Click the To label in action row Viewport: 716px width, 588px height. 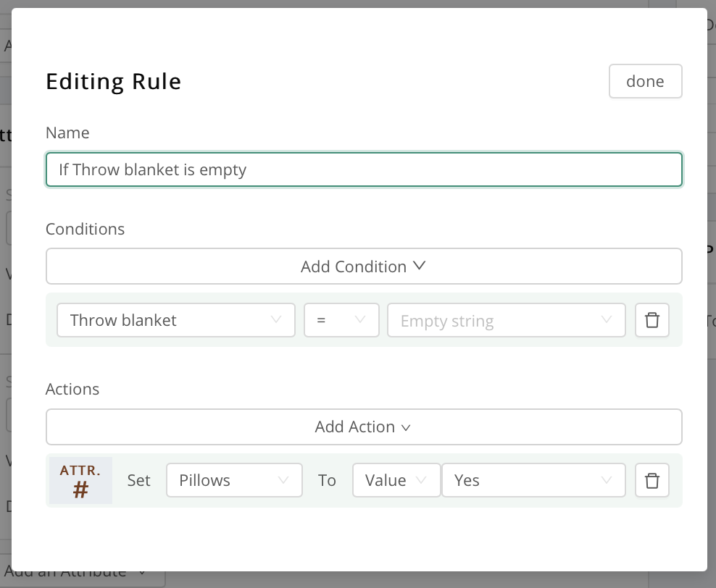coord(328,480)
